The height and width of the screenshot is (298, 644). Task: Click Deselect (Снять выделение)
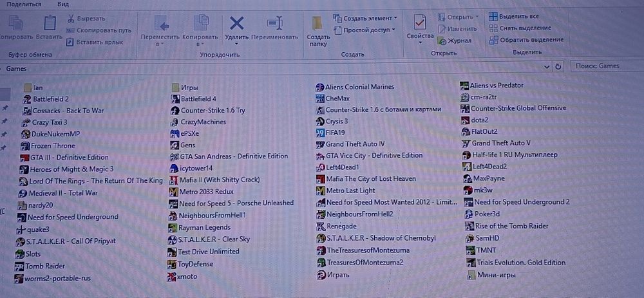(520, 28)
